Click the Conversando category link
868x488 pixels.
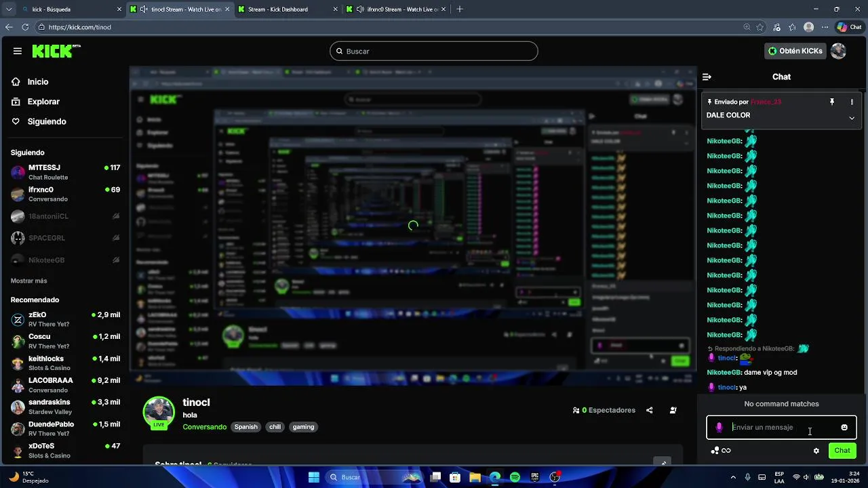tap(205, 427)
